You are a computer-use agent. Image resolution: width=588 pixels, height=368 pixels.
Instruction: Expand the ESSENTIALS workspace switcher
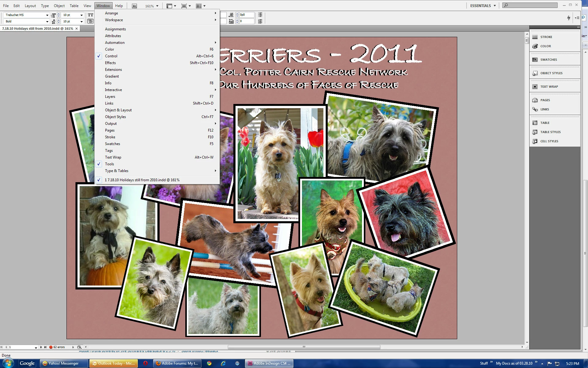pos(483,6)
